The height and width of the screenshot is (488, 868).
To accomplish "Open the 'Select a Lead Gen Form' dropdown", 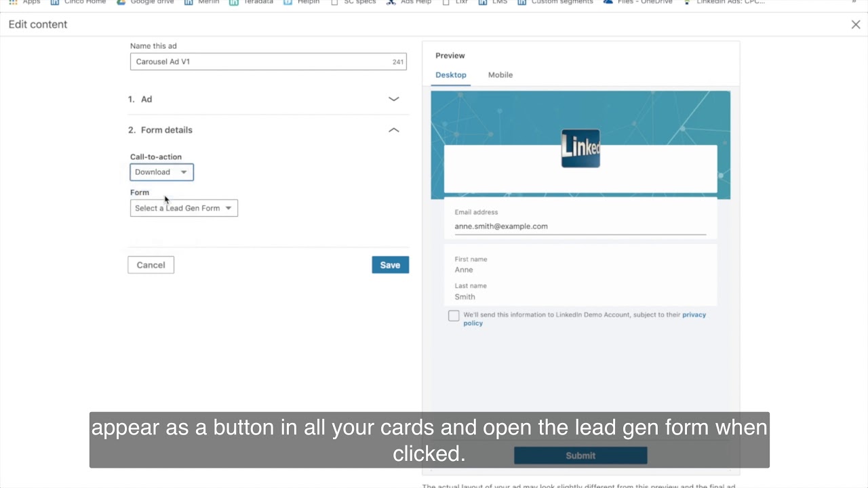I will [x=184, y=208].
